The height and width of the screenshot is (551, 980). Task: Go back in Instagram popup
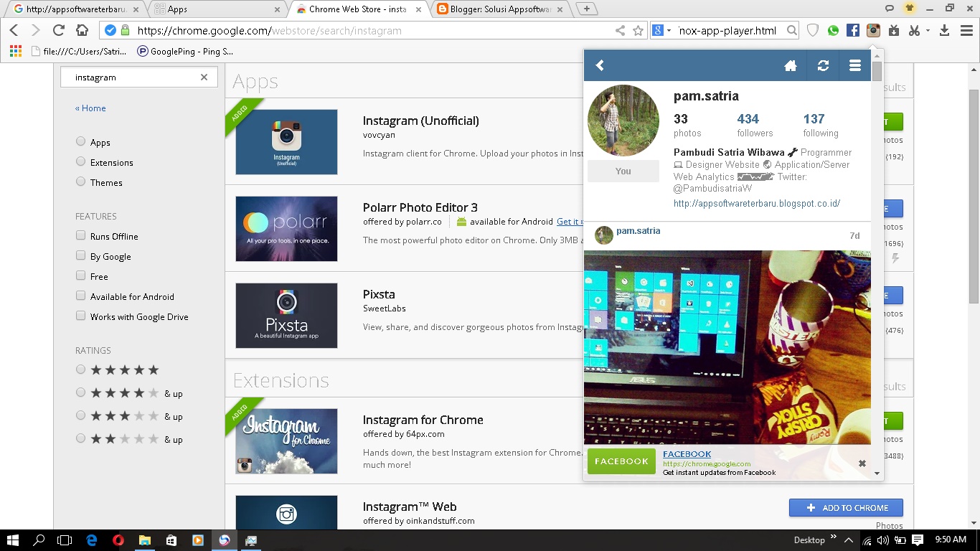pyautogui.click(x=600, y=65)
